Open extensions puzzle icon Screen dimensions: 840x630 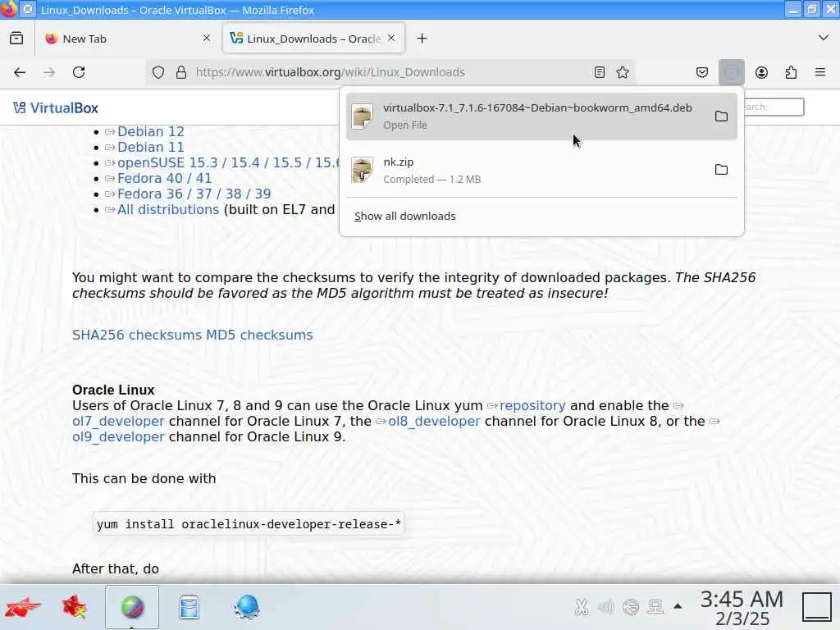(x=791, y=72)
